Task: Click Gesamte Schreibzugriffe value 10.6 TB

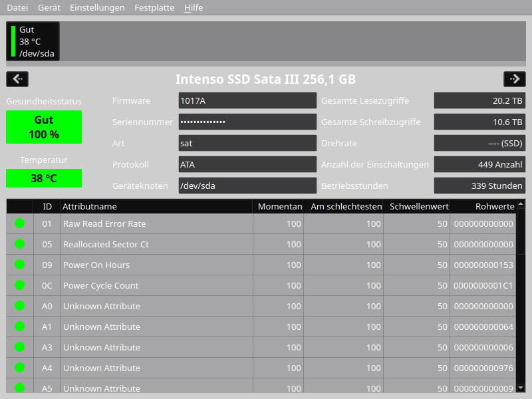Action: click(479, 122)
